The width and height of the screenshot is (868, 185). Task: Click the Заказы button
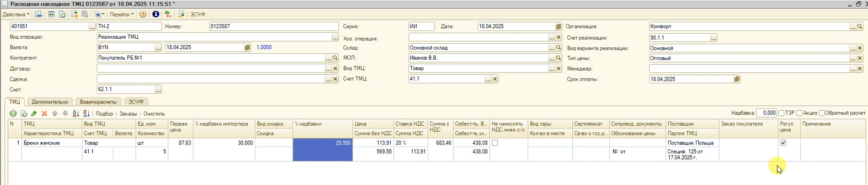(x=128, y=113)
